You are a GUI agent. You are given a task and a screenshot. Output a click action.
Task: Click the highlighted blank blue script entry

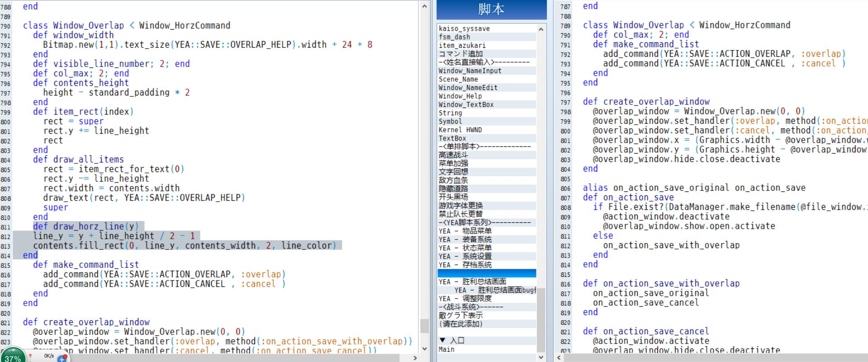click(x=487, y=273)
